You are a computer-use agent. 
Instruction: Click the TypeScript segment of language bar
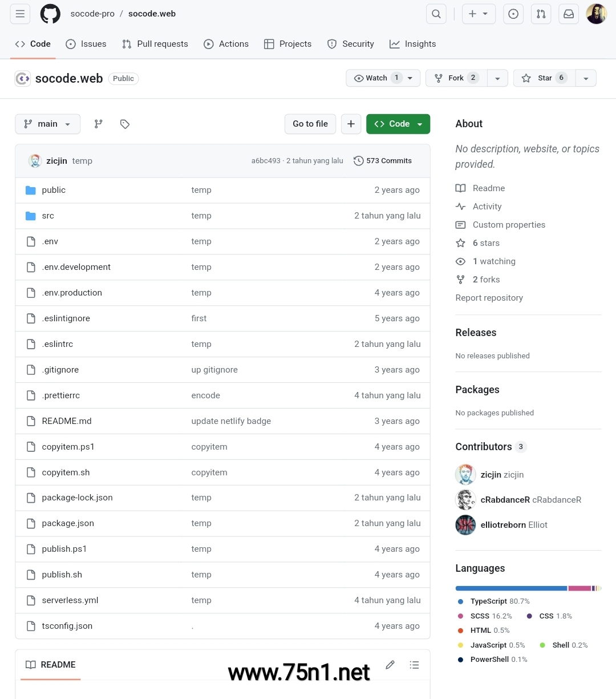[x=511, y=588]
